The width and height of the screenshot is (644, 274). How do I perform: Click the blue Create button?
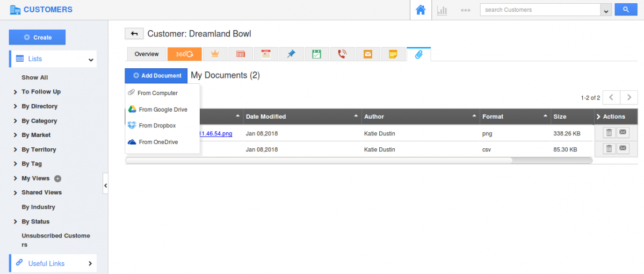click(37, 37)
